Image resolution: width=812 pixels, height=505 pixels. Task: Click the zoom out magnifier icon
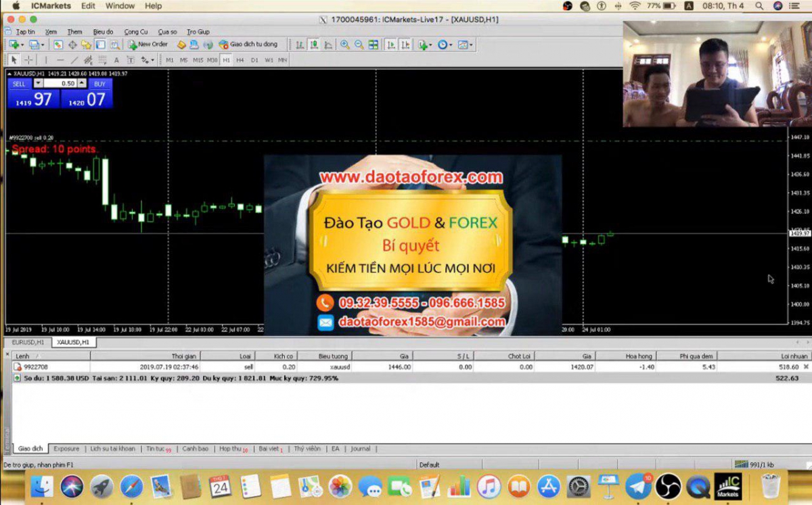click(359, 45)
